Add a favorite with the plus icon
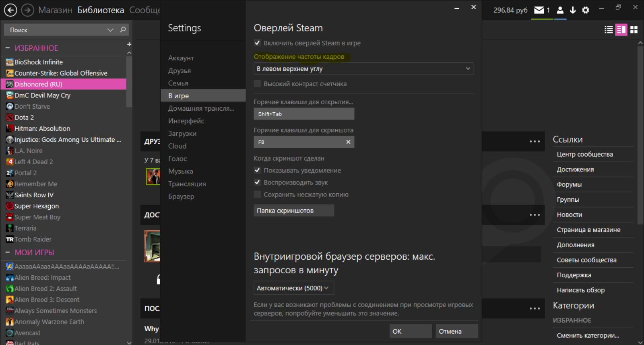 pyautogui.click(x=129, y=44)
